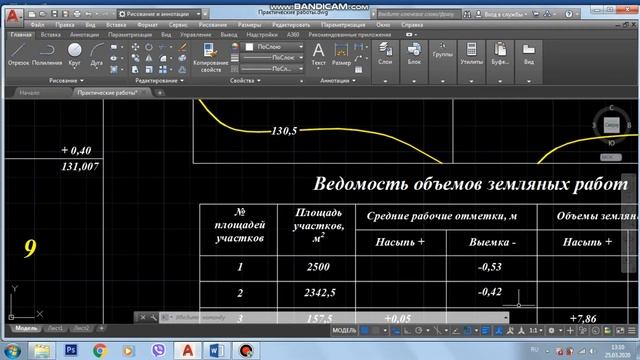
Task: Toggle grid display in status bar
Action: [x=364, y=331]
